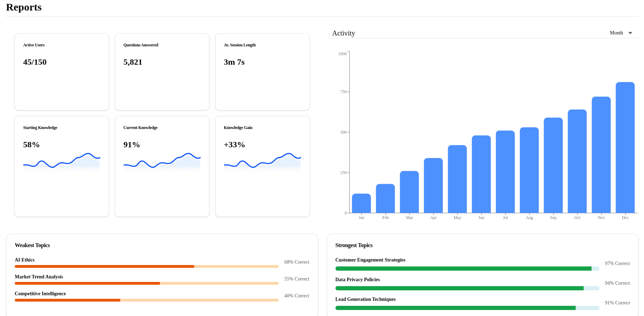Click the Jul activity bar
The image size is (644, 316).
[505, 172]
